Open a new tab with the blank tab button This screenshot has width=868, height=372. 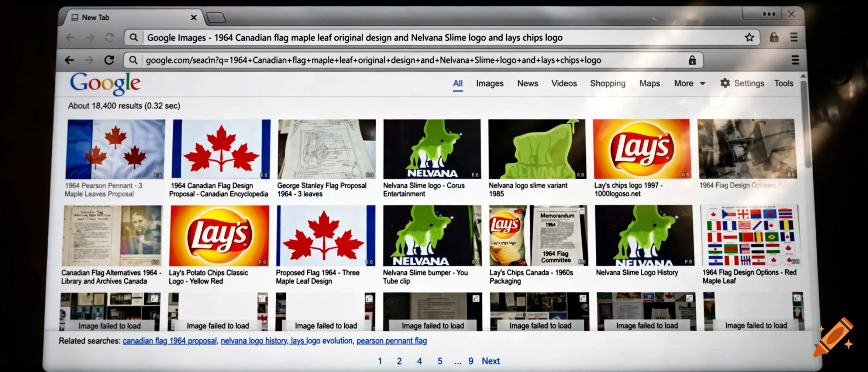pos(216,17)
